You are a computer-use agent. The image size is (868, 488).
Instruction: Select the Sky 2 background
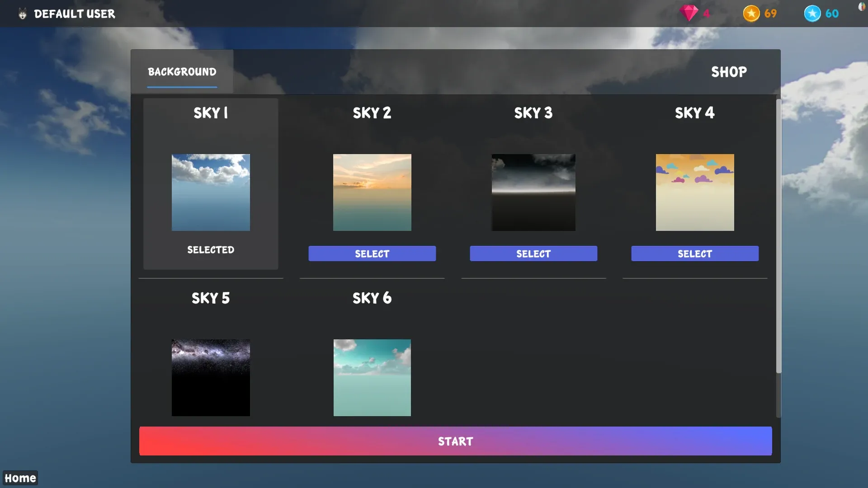coord(372,253)
